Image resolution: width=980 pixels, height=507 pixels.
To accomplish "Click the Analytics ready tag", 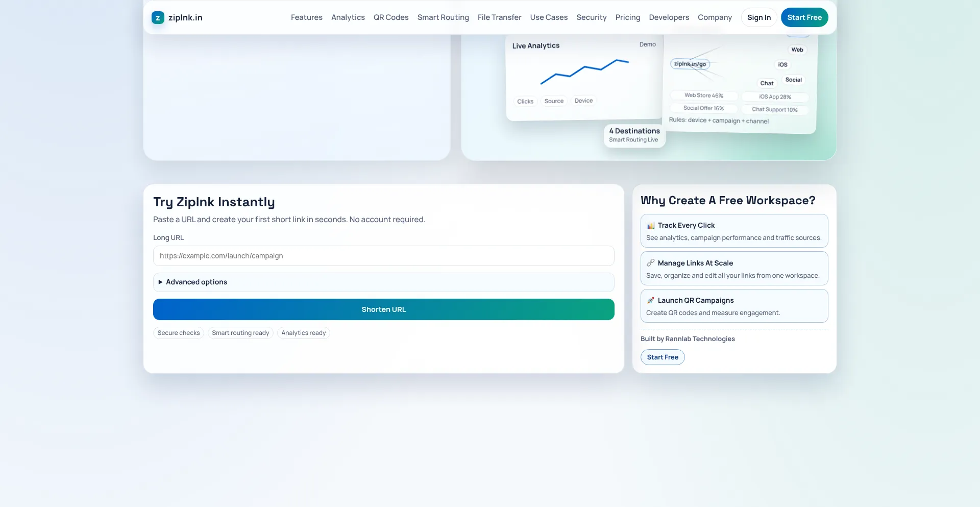I will (x=304, y=333).
